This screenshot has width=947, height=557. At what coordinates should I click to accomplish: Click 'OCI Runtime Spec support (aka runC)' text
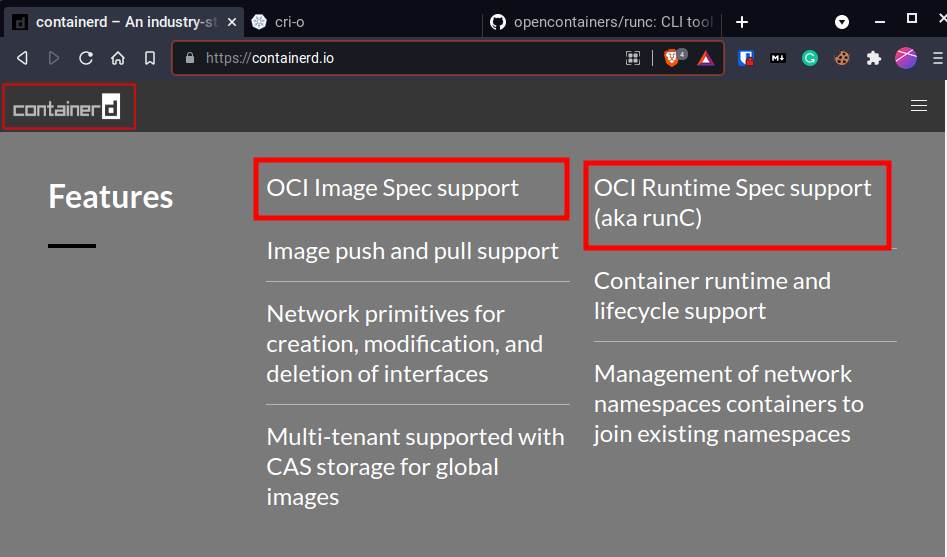733,203
